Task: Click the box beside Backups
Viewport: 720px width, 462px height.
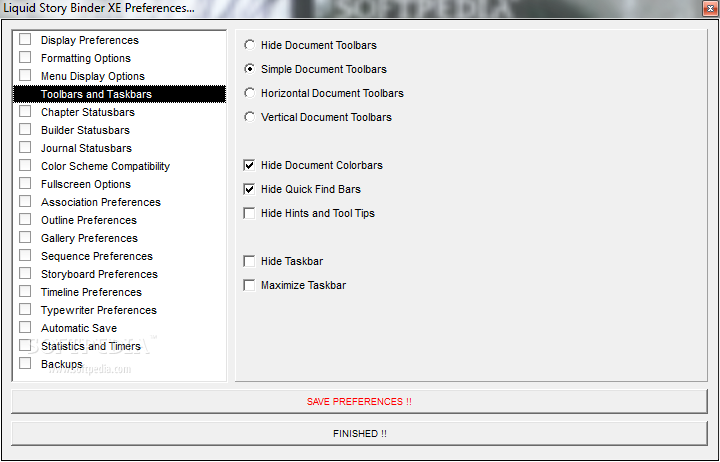Action: pyautogui.click(x=25, y=363)
